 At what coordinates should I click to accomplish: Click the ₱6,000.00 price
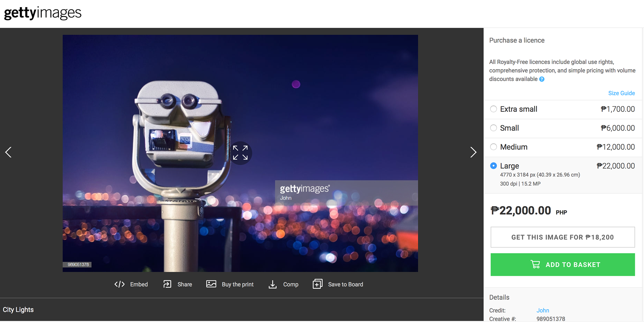[x=618, y=128]
